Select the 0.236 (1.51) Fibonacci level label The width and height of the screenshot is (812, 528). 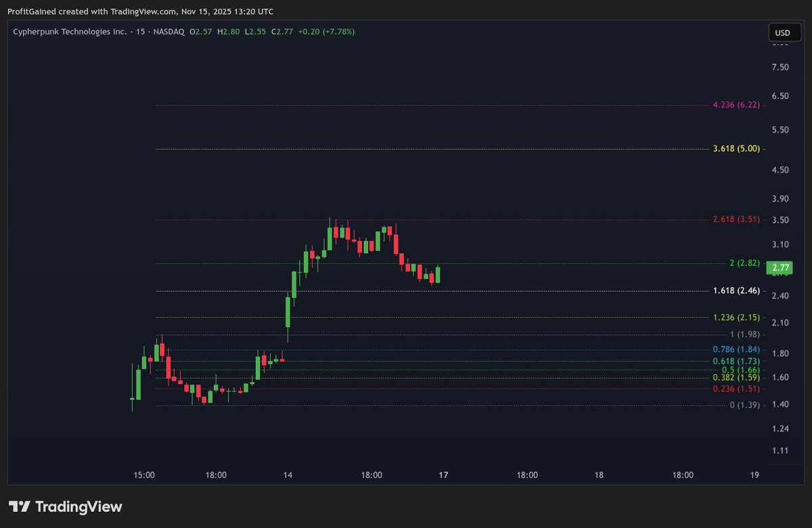click(736, 389)
